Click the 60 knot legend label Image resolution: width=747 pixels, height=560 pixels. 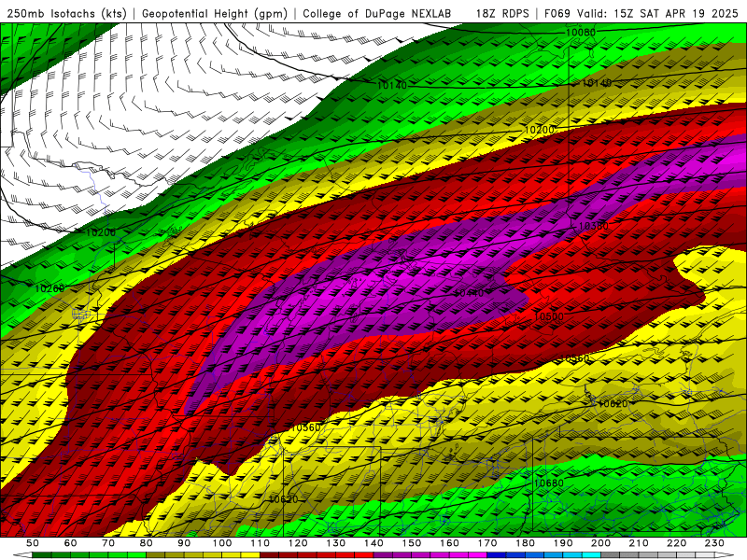71,543
